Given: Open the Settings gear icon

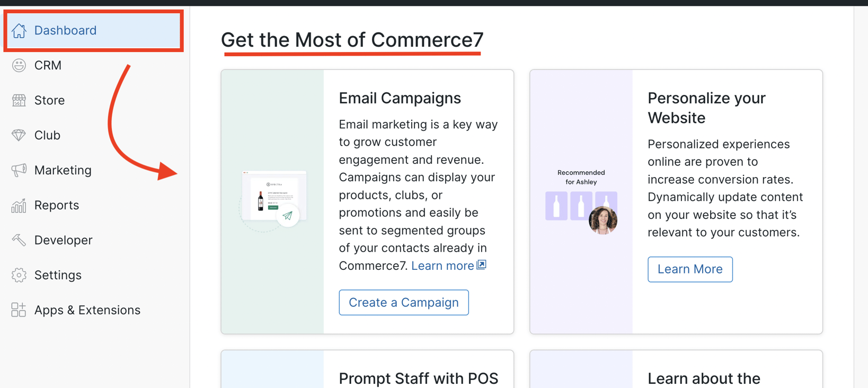Looking at the screenshot, I should click(18, 275).
